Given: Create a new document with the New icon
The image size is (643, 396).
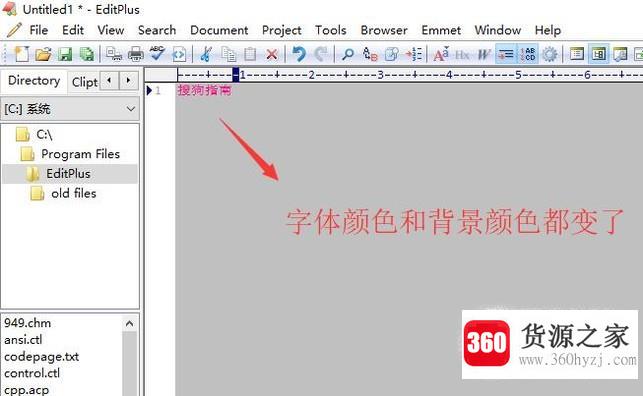Looking at the screenshot, I should (x=21, y=54).
